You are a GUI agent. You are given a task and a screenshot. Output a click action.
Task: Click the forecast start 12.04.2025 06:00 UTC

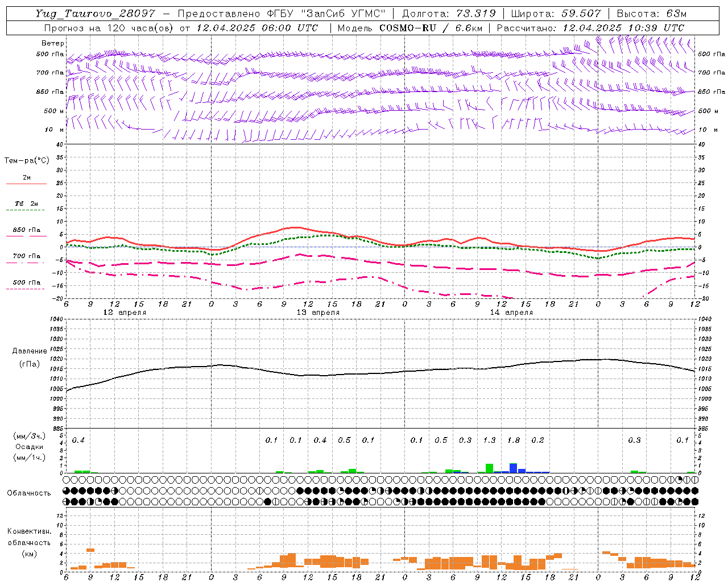coord(257,28)
